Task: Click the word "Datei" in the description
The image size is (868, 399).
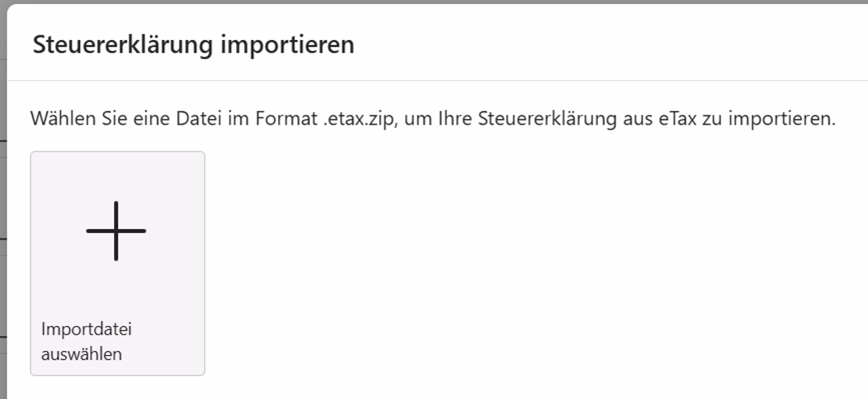Action: [x=195, y=119]
